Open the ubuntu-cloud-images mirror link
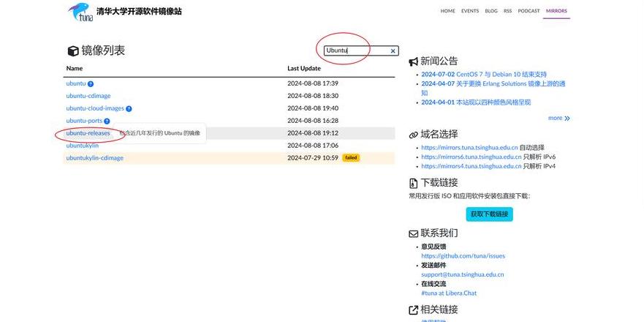The image size is (644, 322). point(95,108)
